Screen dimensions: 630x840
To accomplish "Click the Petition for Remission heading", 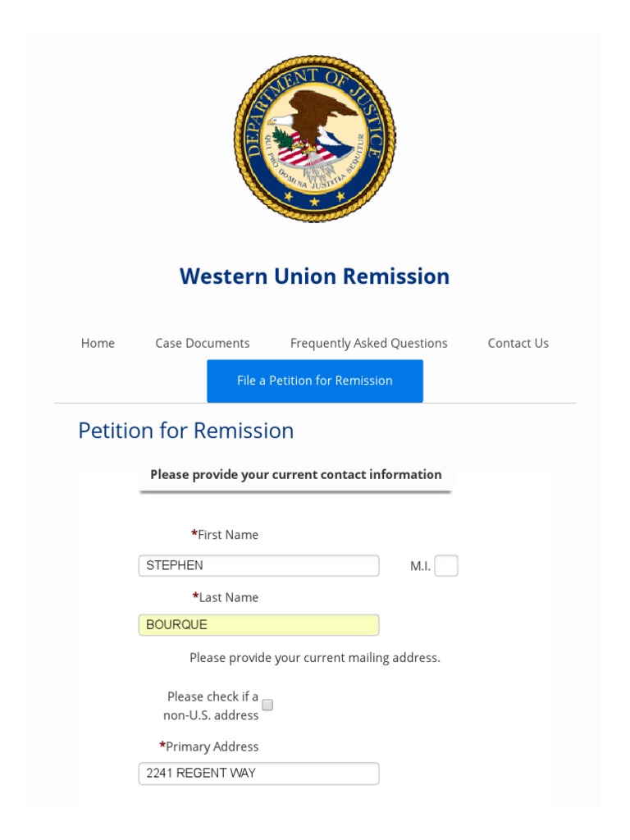I will (x=185, y=431).
